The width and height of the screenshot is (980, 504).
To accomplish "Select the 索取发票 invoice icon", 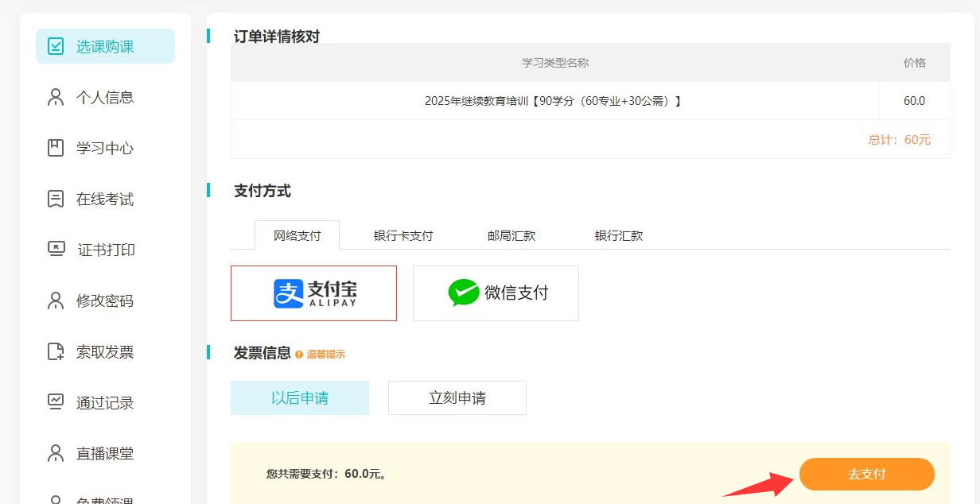I will (54, 351).
